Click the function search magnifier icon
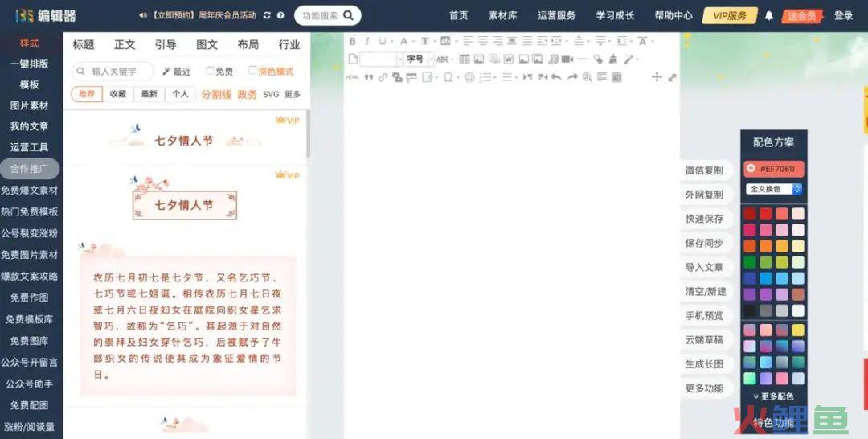 [348, 15]
